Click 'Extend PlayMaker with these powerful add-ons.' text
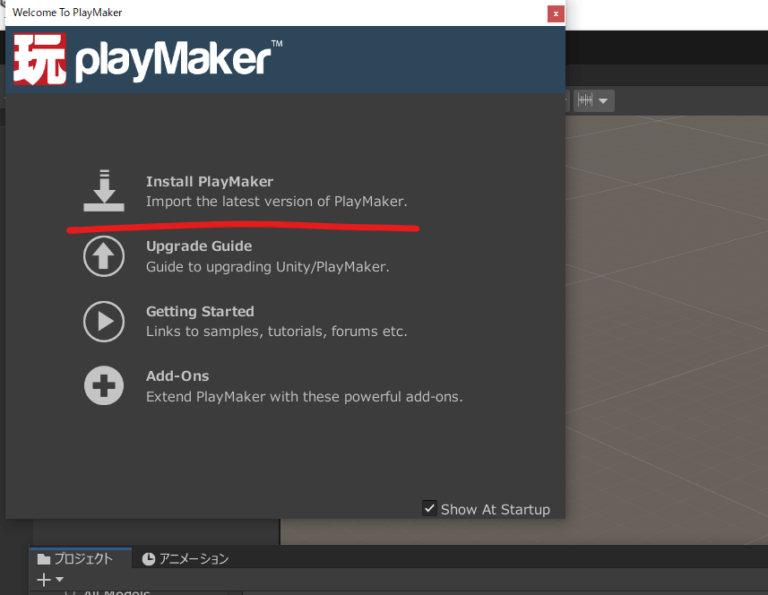 304,397
